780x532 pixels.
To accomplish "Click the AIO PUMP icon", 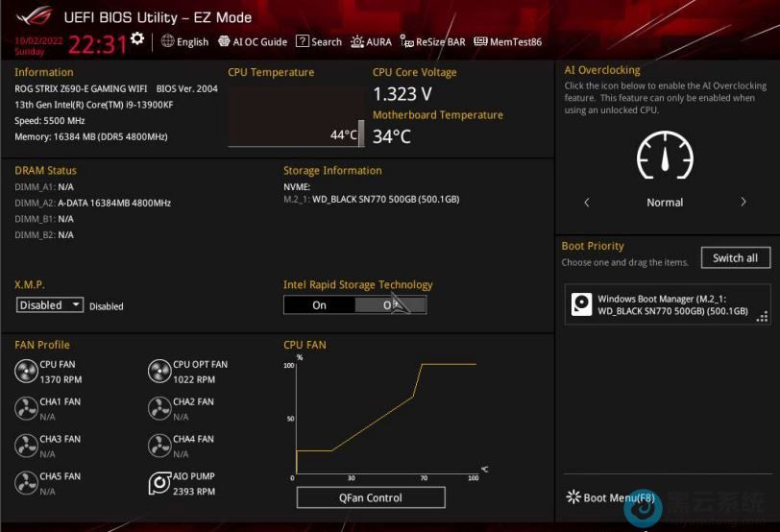I will pos(159,483).
